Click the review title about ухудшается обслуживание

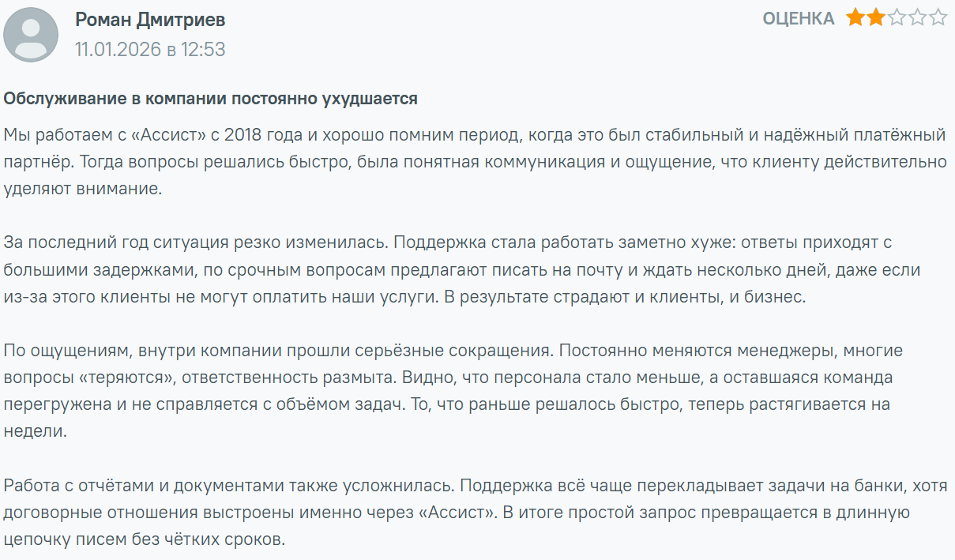(x=210, y=99)
